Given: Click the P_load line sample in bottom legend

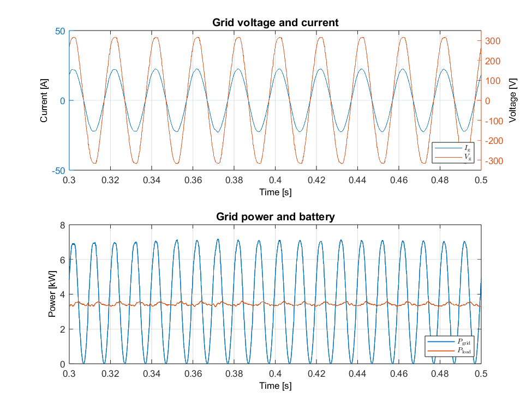Looking at the screenshot, I should coord(440,352).
